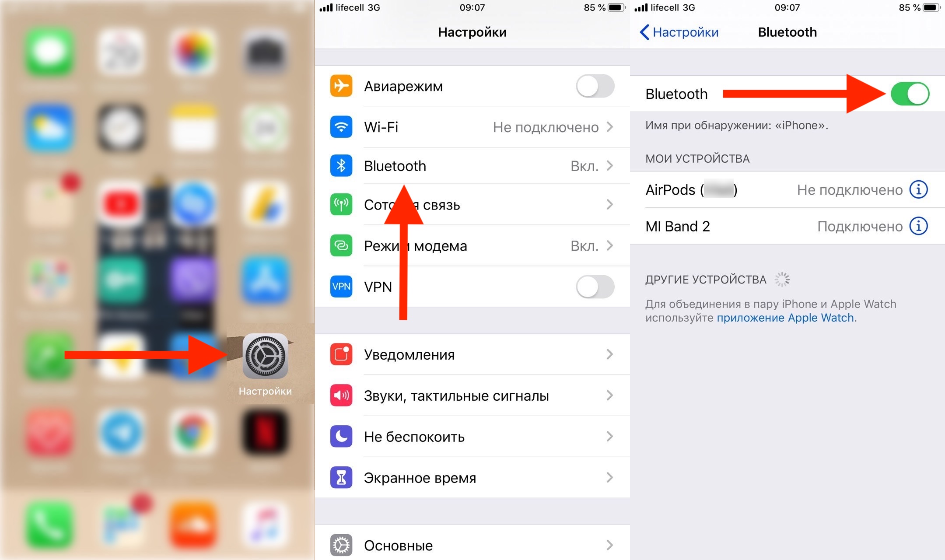This screenshot has height=560, width=945.
Task: Tap the Wi-Fi settings icon
Action: pos(339,127)
